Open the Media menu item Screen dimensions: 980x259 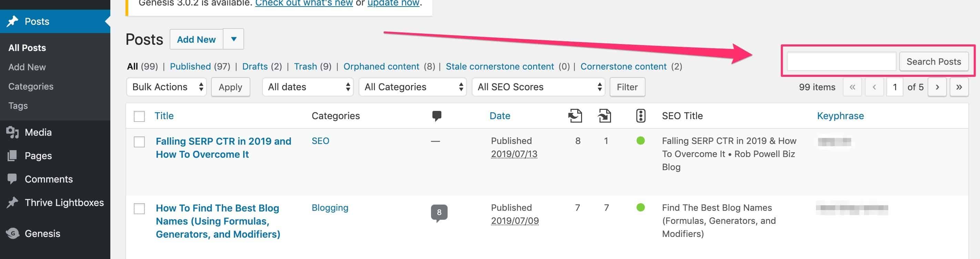(x=55, y=132)
